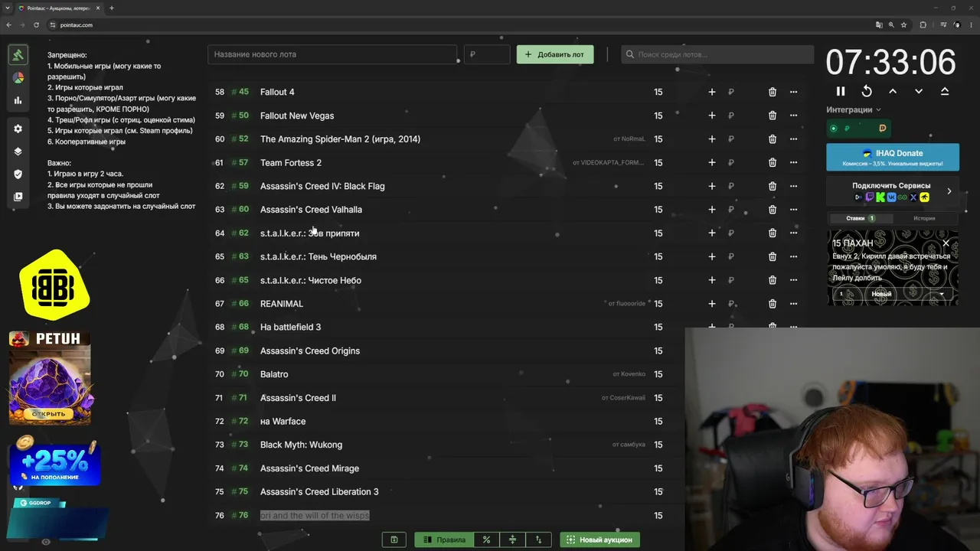Click the yellow BB logo

54,285
